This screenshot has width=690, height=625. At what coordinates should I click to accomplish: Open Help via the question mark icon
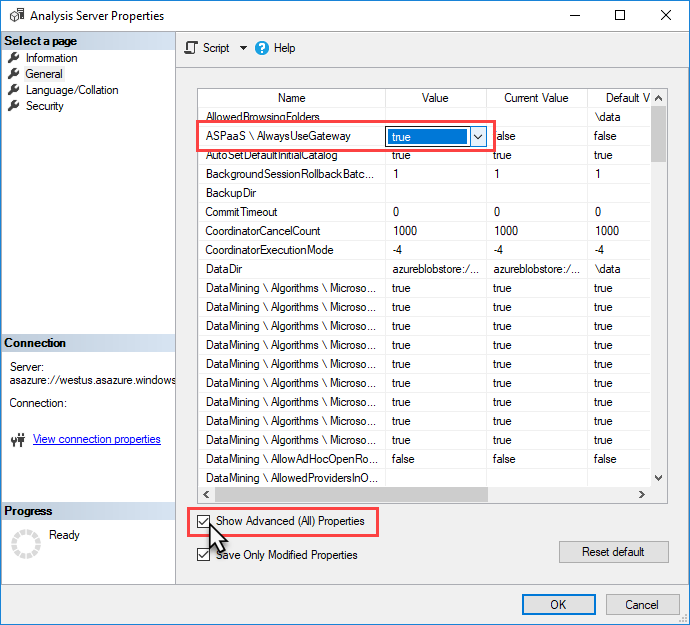point(262,48)
